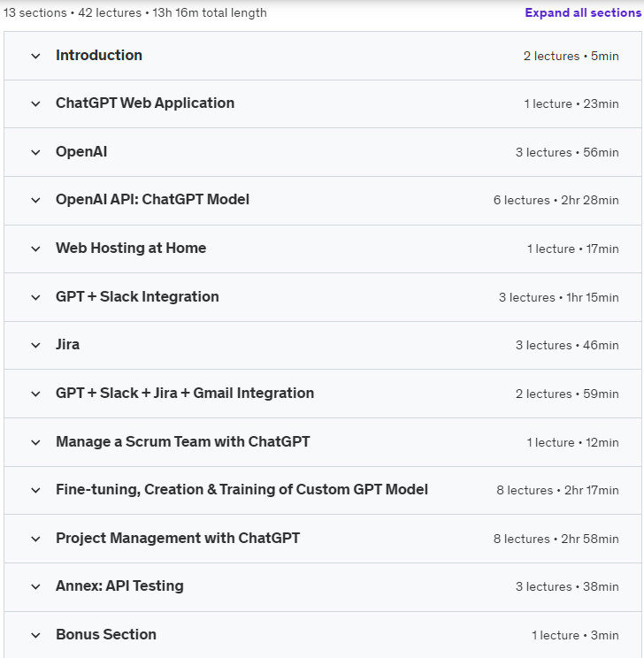
Task: Click the Jira section heading
Action: pyautogui.click(x=67, y=345)
